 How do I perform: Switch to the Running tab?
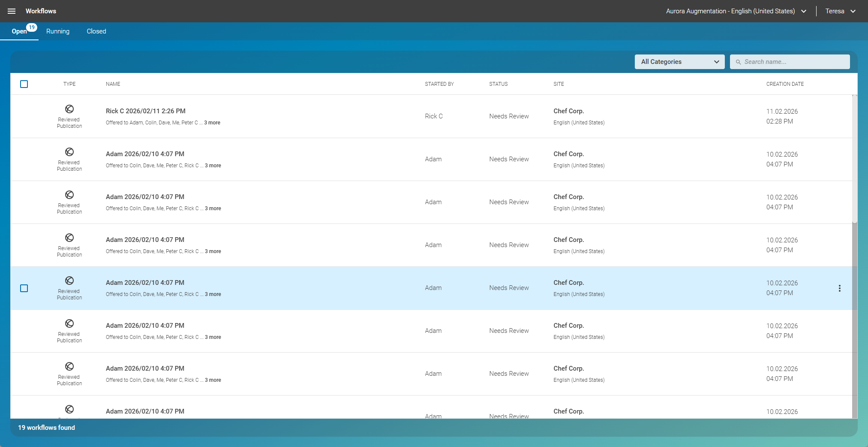click(x=58, y=31)
